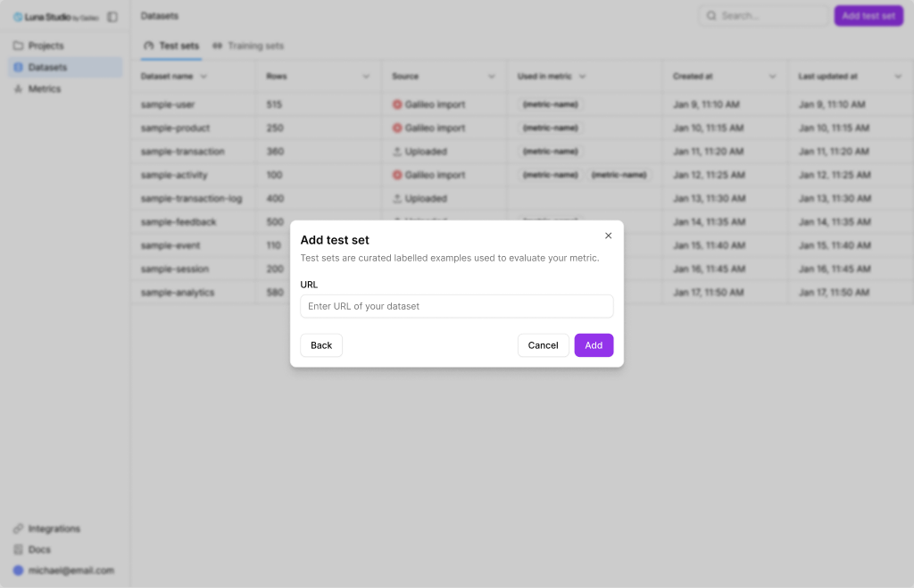This screenshot has height=588, width=914.
Task: Click the Training sets tab icon
Action: pyautogui.click(x=218, y=46)
